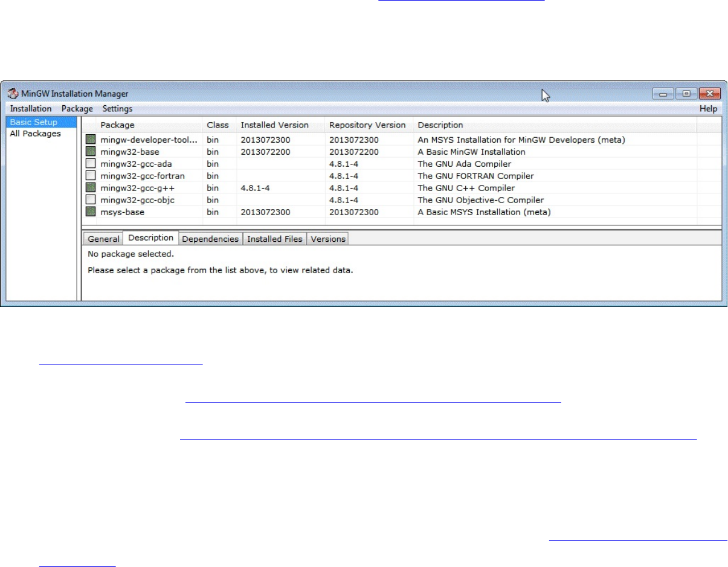This screenshot has height=567, width=728.
Task: Select the msys-base package name
Action: [122, 212]
